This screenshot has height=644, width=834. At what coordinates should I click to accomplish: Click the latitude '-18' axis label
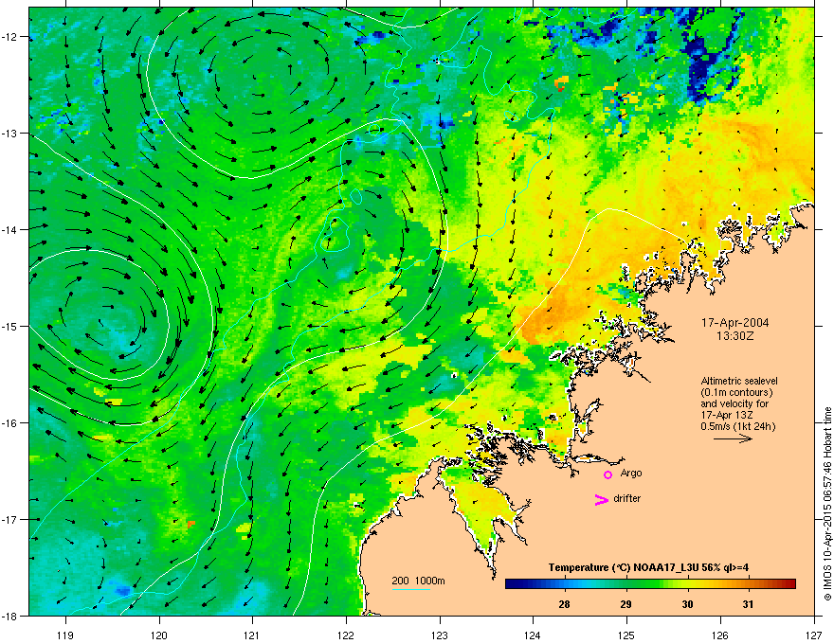[10, 616]
